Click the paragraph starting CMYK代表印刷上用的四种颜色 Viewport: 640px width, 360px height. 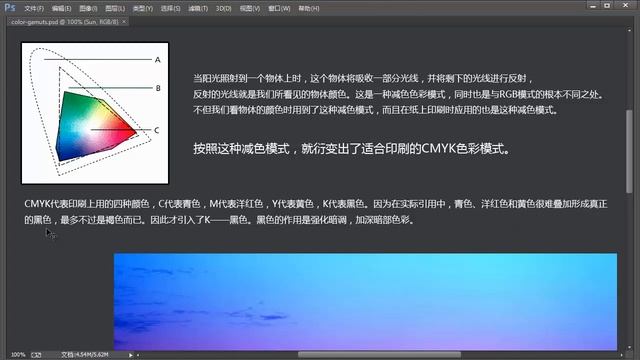(x=316, y=204)
